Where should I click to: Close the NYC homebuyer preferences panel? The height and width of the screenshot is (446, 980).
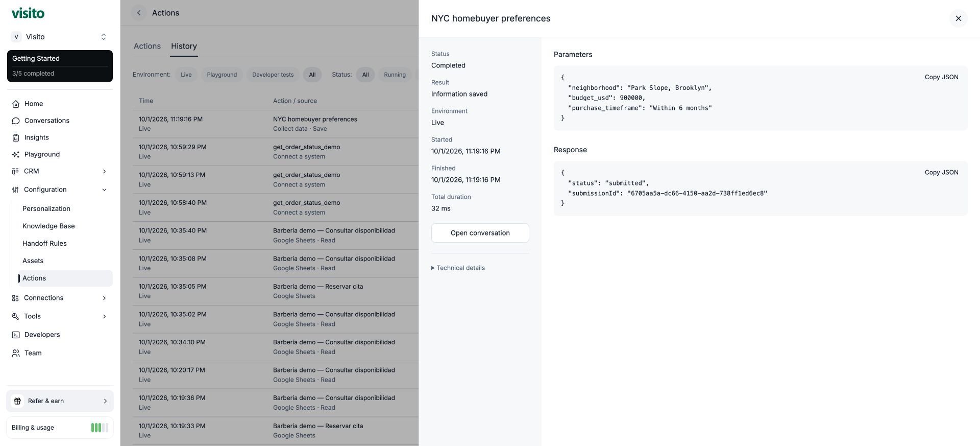coord(958,18)
